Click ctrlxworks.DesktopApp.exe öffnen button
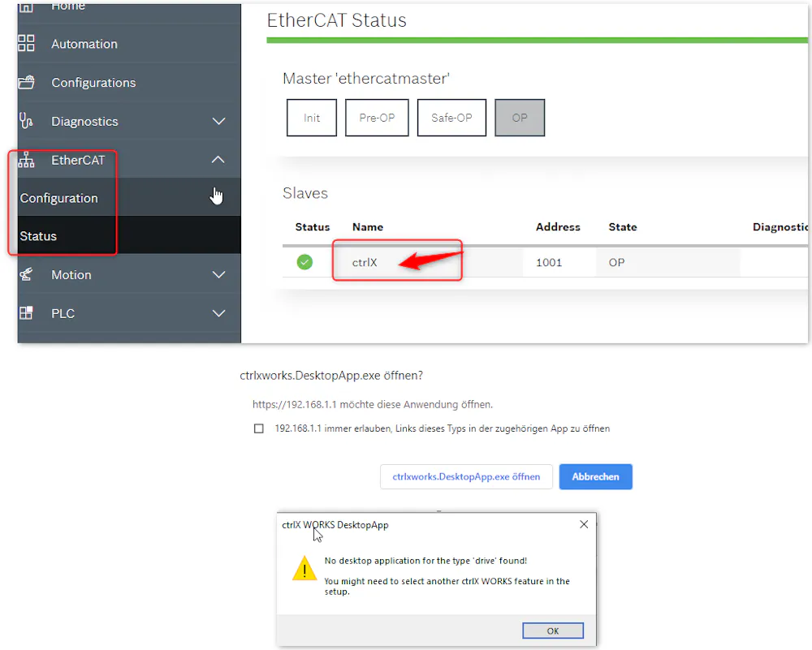 [466, 476]
